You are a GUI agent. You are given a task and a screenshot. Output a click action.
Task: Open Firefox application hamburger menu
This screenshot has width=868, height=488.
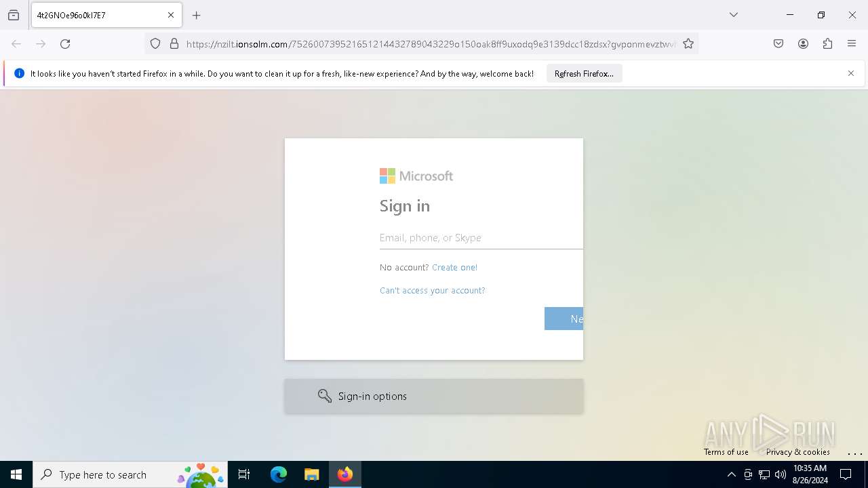tap(852, 44)
